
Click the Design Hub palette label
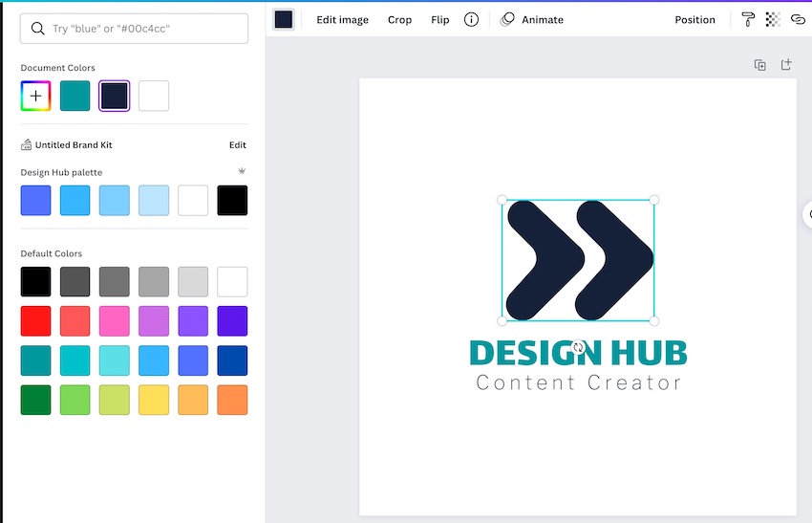click(62, 172)
